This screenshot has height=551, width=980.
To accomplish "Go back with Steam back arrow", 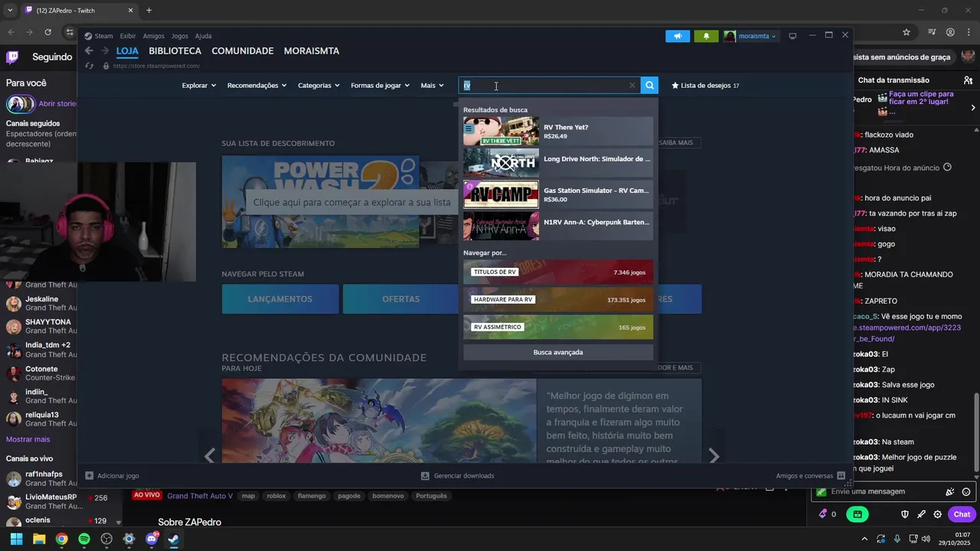I will (x=89, y=51).
